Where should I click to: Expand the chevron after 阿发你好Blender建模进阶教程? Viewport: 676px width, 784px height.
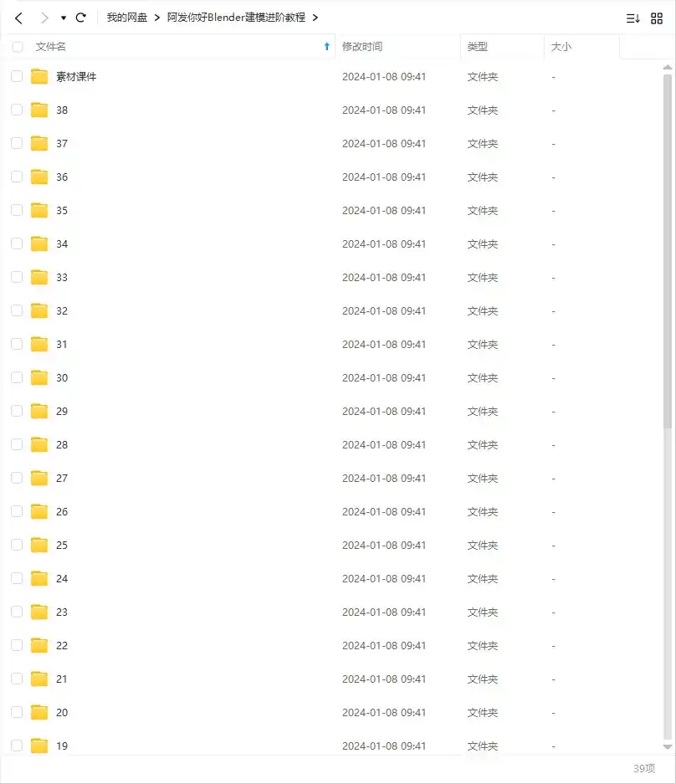pyautogui.click(x=315, y=18)
